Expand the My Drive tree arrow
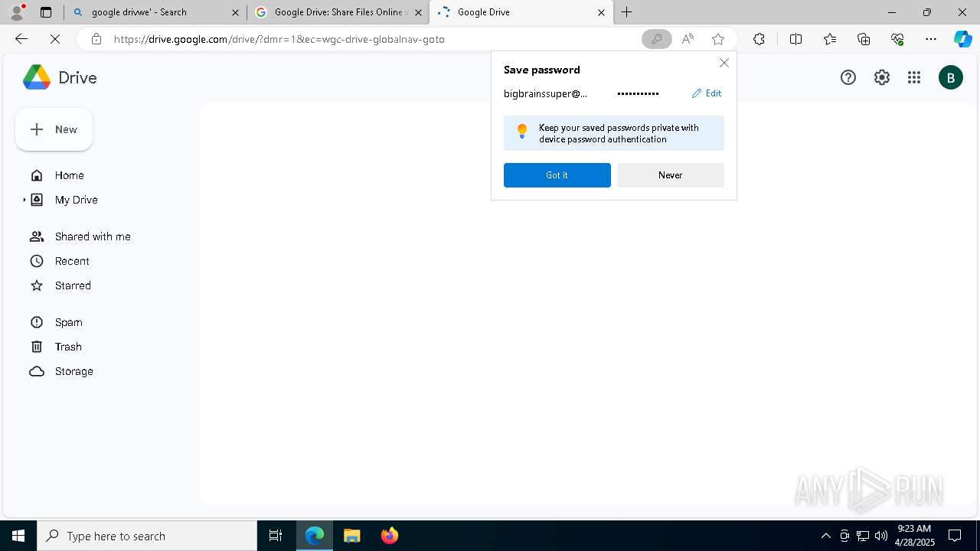980x551 pixels. coord(24,200)
